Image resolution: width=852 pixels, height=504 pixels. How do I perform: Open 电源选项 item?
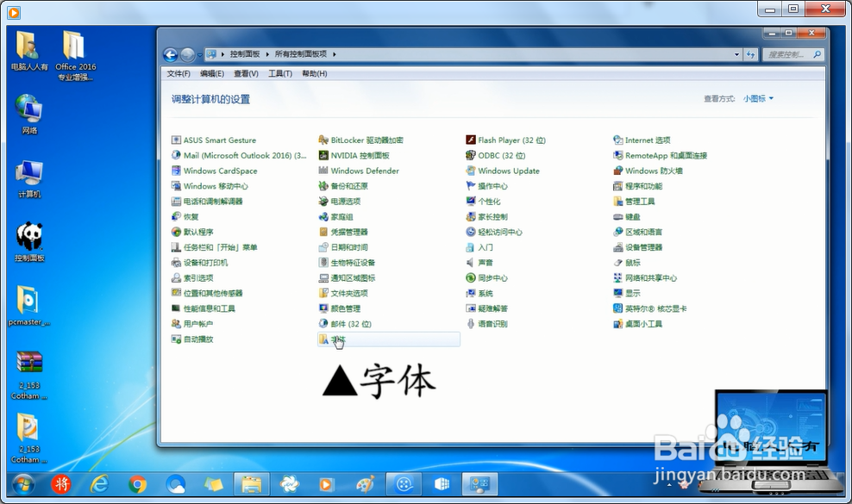[x=340, y=202]
